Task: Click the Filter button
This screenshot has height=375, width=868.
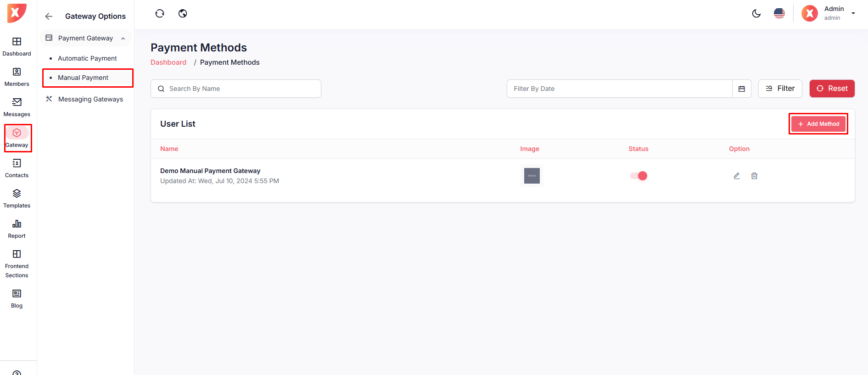Action: coord(780,89)
